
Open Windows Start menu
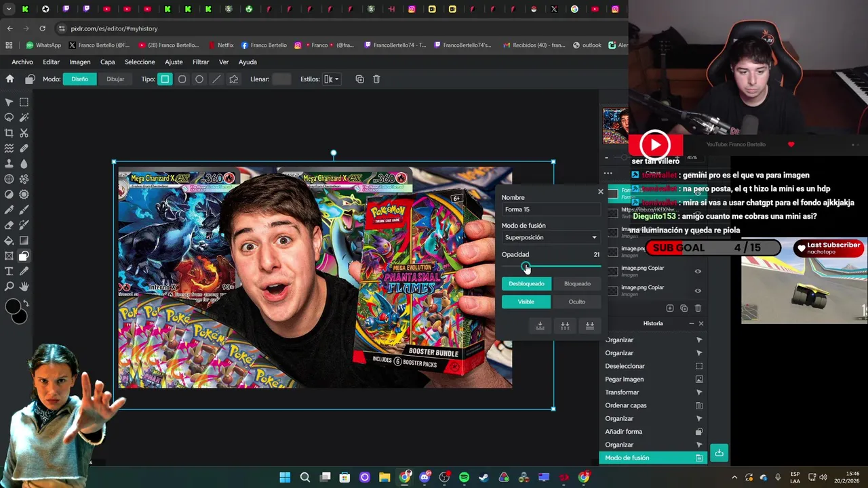coord(285,477)
